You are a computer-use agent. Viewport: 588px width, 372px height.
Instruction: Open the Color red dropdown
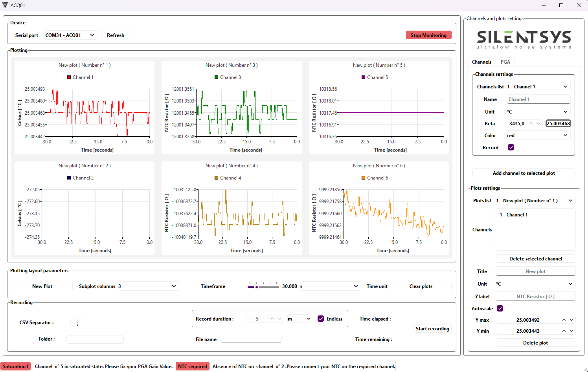click(538, 135)
